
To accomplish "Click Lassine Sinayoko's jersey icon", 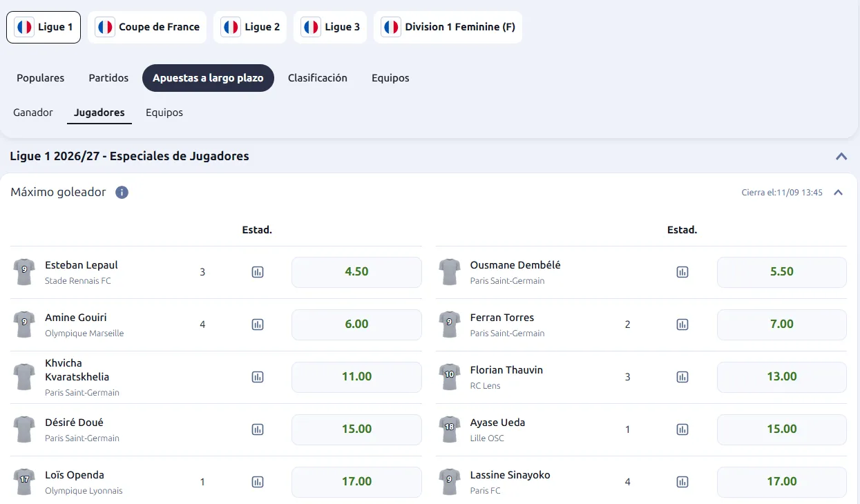I will coord(450,482).
